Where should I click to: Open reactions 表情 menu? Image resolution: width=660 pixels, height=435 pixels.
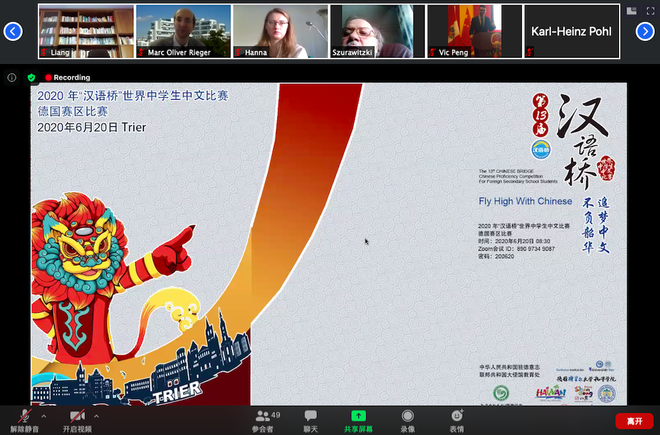pos(457,421)
